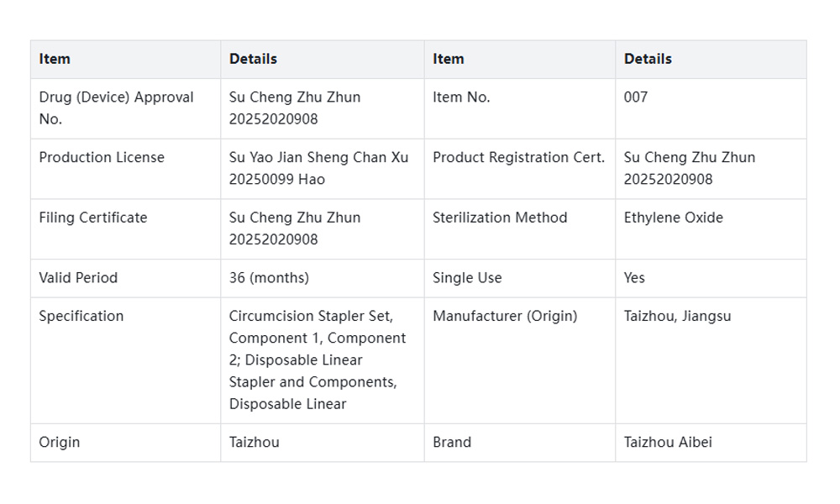Select the "Valid Period" label
This screenshot has height=504, width=840.
(78, 278)
